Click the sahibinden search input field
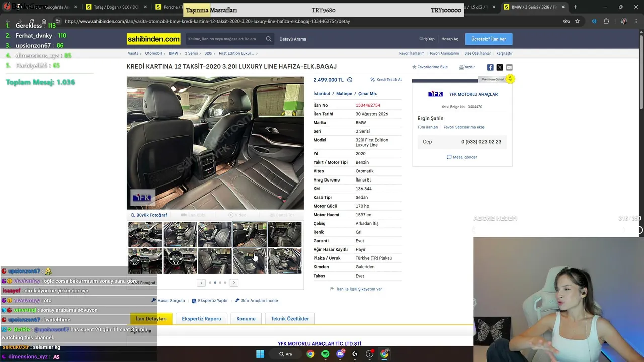The width and height of the screenshot is (644, 362). point(225,39)
